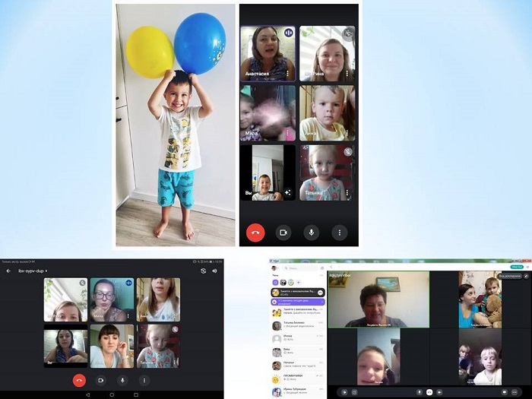
Task: Open three-dot menu on Марина's phone tile
Action: click(x=347, y=73)
